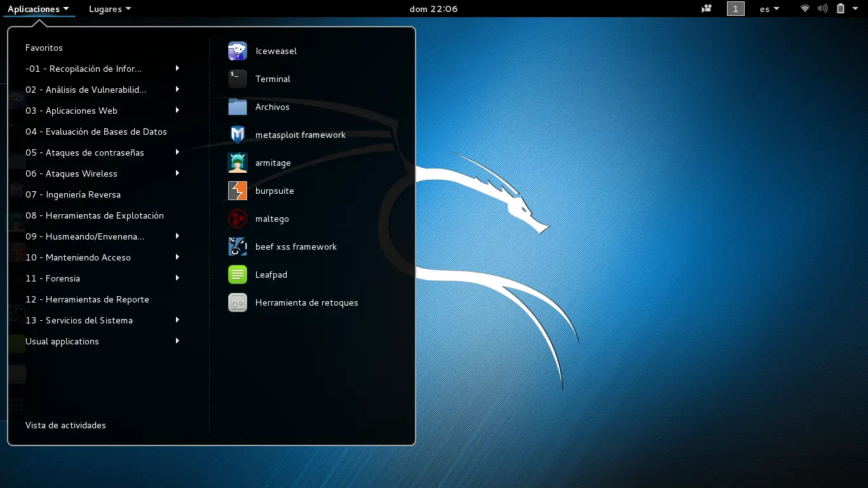This screenshot has height=488, width=868.
Task: Click the 'maltego' label
Action: pyautogui.click(x=272, y=219)
